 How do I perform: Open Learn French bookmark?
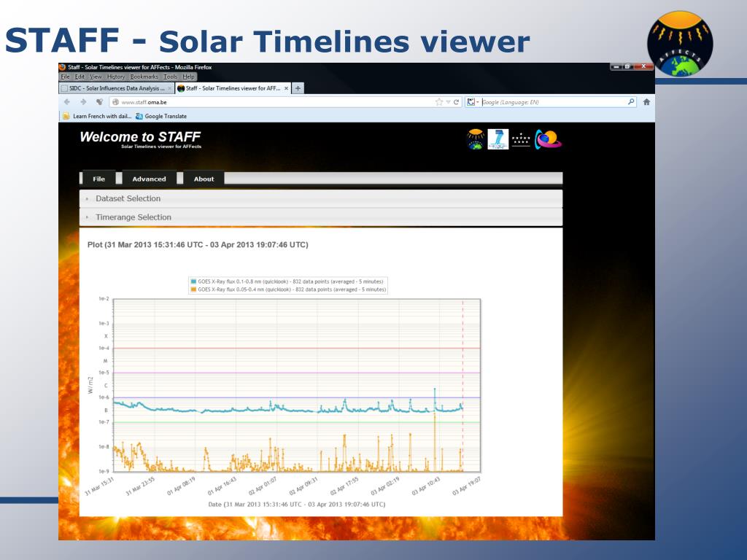pos(97,116)
